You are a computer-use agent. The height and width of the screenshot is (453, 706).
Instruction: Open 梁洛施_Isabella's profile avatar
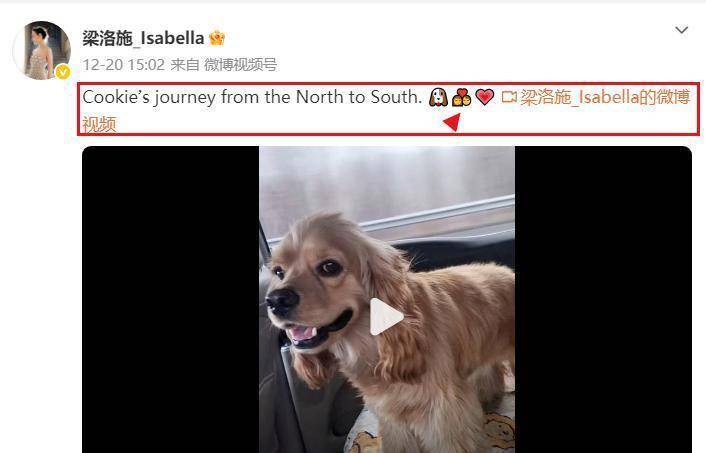coord(42,50)
